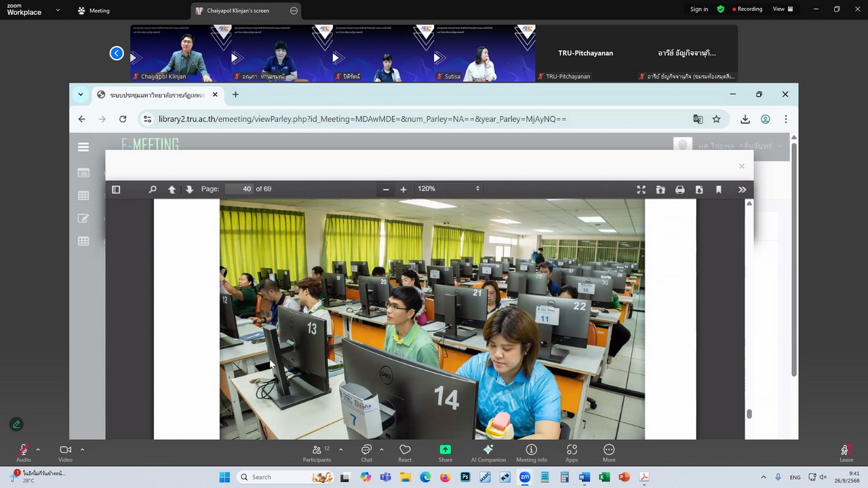Toggle the PDF viewer sidebar
This screenshot has width=868, height=488.
pyautogui.click(x=116, y=189)
